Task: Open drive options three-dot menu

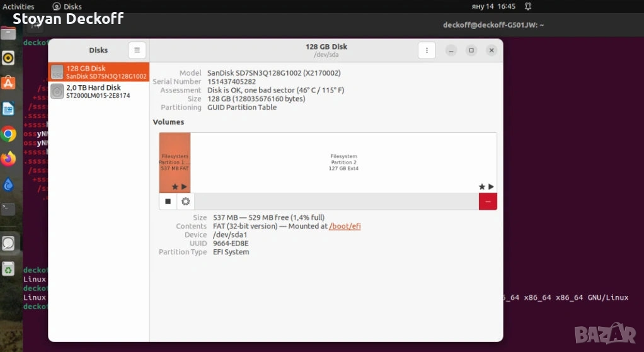Action: (427, 50)
